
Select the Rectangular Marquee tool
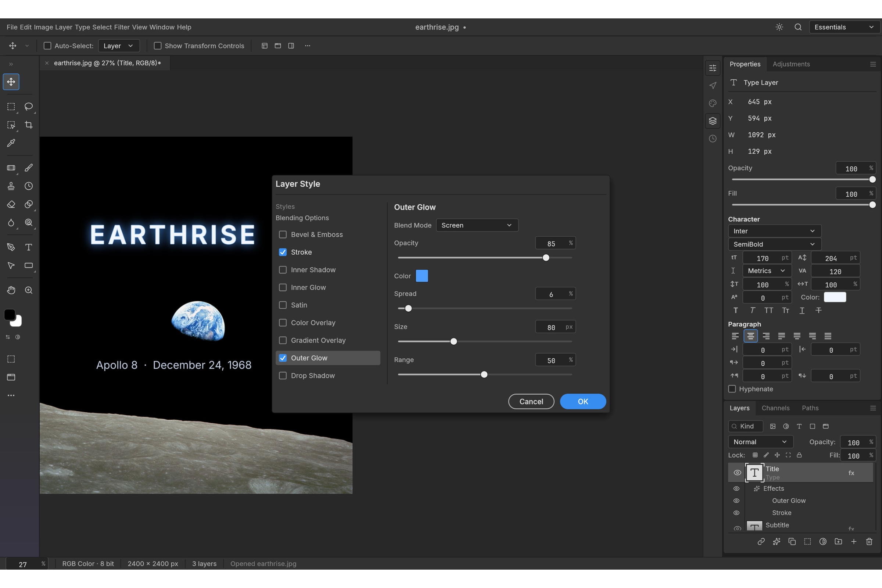click(11, 107)
